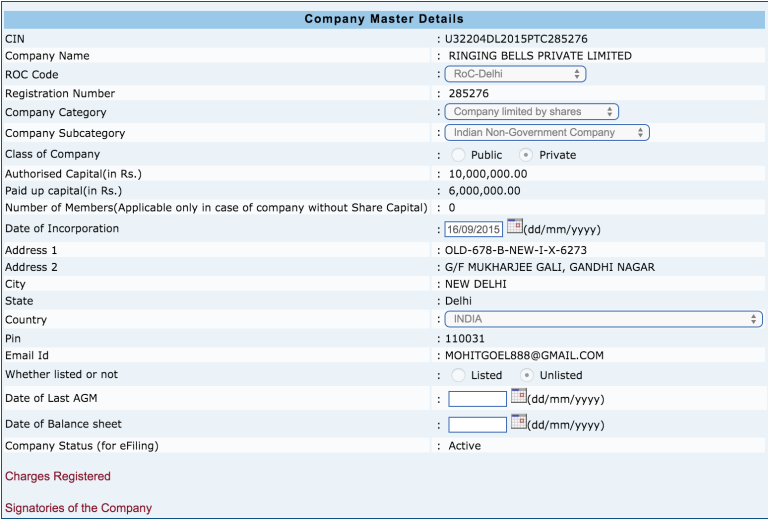Open calendar picker for Date of Last AGM

pos(518,397)
